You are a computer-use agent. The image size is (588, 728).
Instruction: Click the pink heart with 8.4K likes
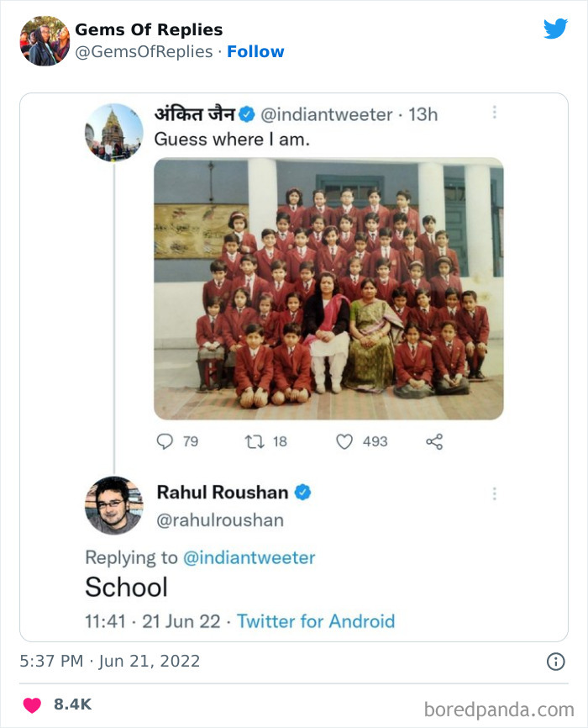[32, 704]
